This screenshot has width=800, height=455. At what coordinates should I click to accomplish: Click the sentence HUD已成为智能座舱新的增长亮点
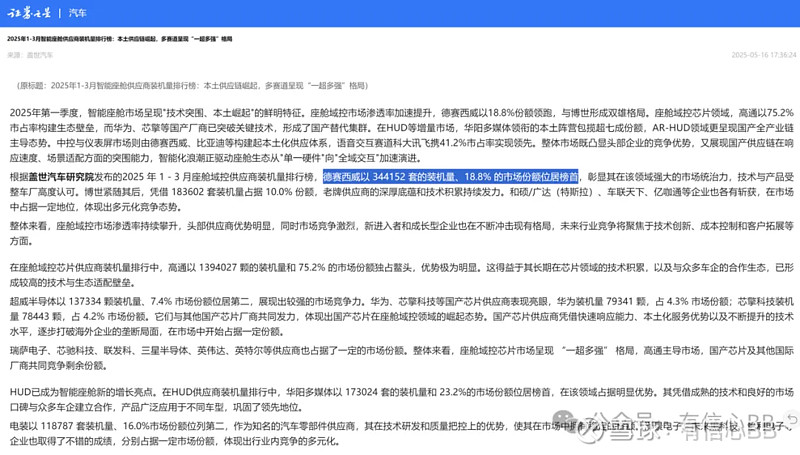click(81, 392)
